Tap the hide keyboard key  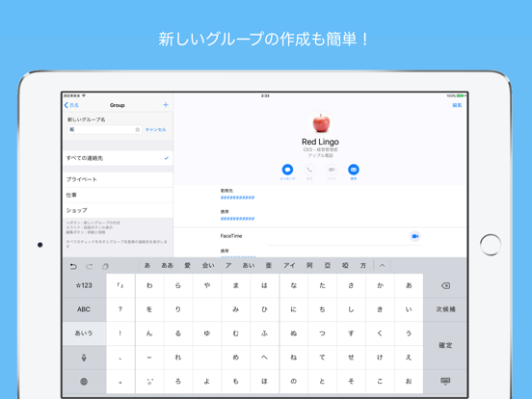point(445,382)
